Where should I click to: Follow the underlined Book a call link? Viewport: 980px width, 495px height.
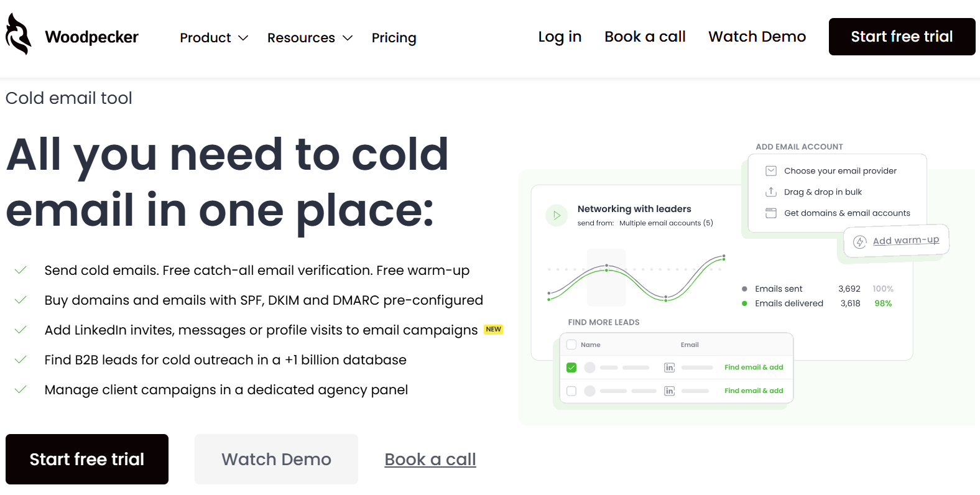(430, 460)
